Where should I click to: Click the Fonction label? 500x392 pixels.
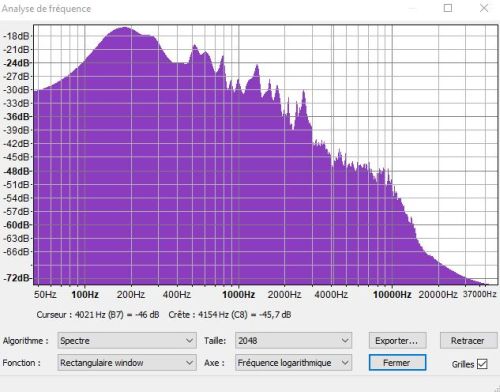click(x=22, y=363)
